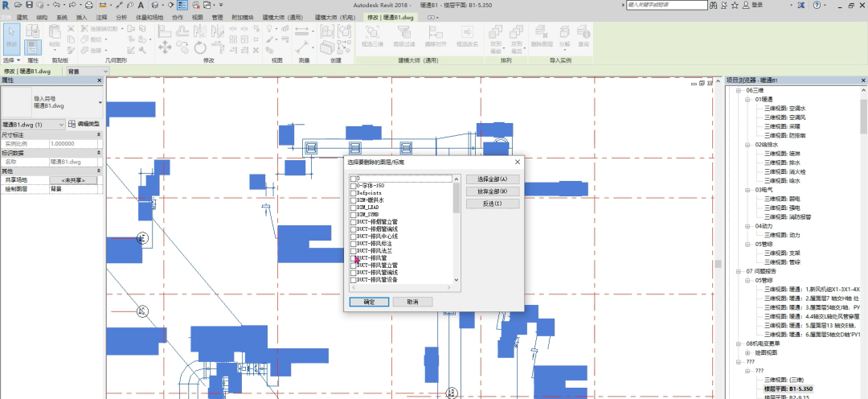The width and height of the screenshot is (868, 399).
Task: Check the 'DIM_SYMB' layer checkbox
Action: (x=353, y=215)
